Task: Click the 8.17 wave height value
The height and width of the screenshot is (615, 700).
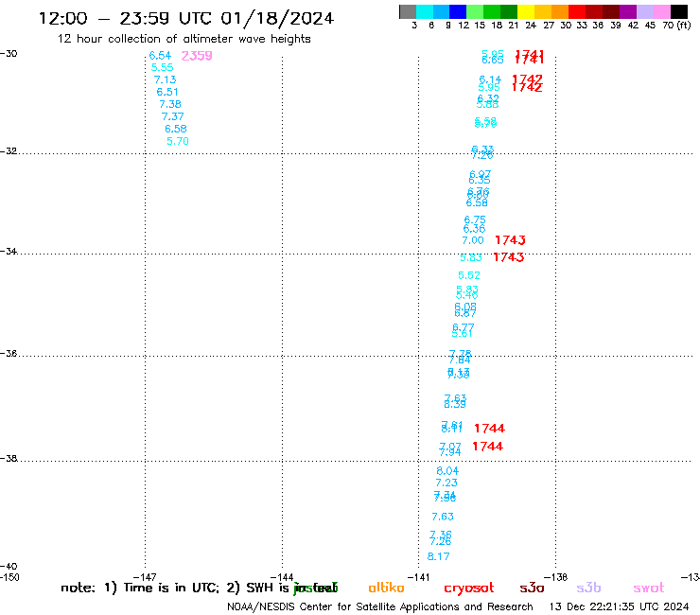Action: (438, 556)
